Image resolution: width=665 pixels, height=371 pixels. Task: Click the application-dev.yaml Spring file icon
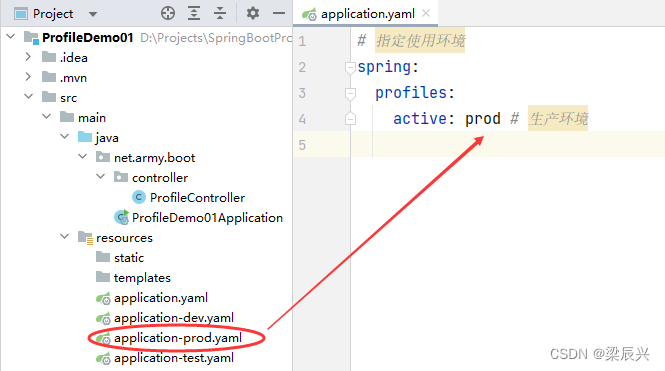103,318
